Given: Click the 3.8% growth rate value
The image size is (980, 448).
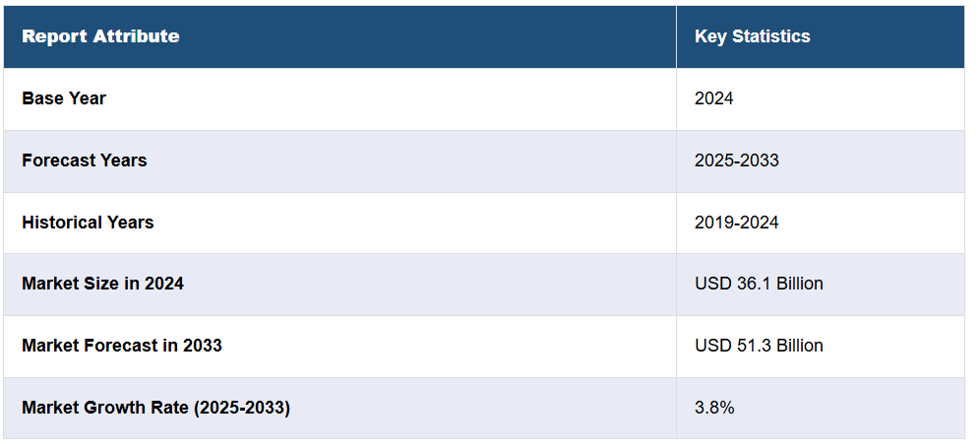Looking at the screenshot, I should (714, 408).
